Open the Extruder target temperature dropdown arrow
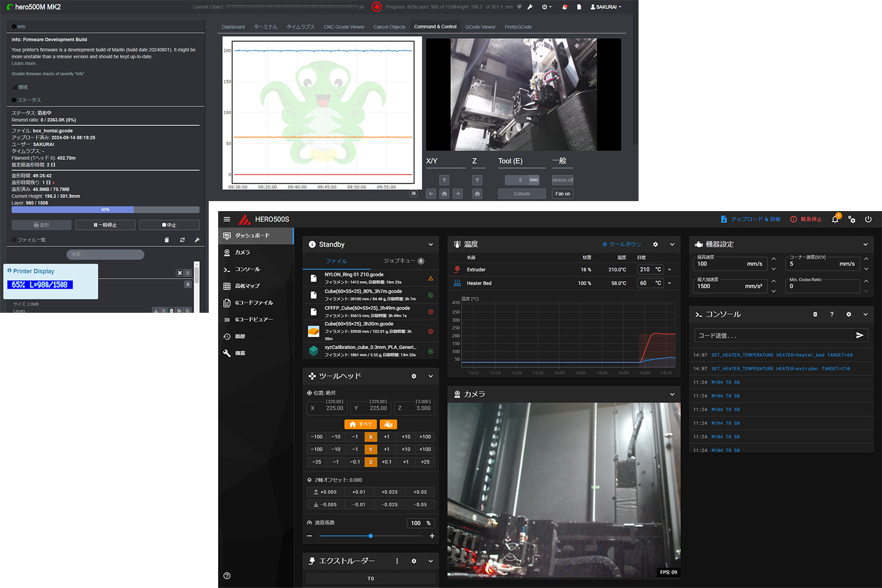 (669, 269)
